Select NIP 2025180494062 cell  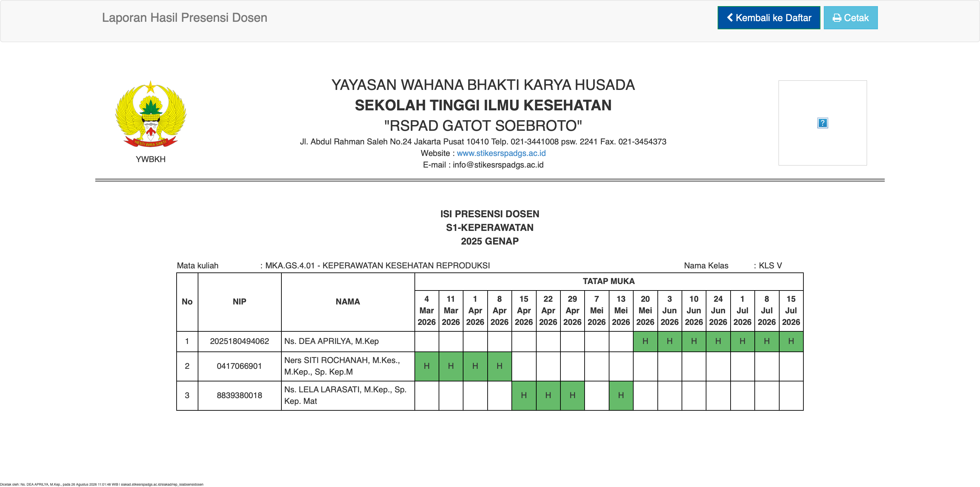[x=239, y=341]
